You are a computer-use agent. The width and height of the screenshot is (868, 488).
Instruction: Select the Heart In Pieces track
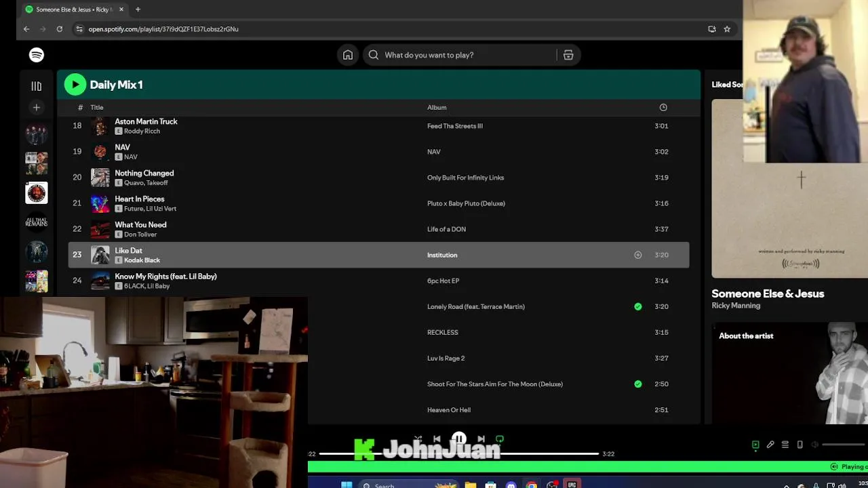(x=140, y=199)
